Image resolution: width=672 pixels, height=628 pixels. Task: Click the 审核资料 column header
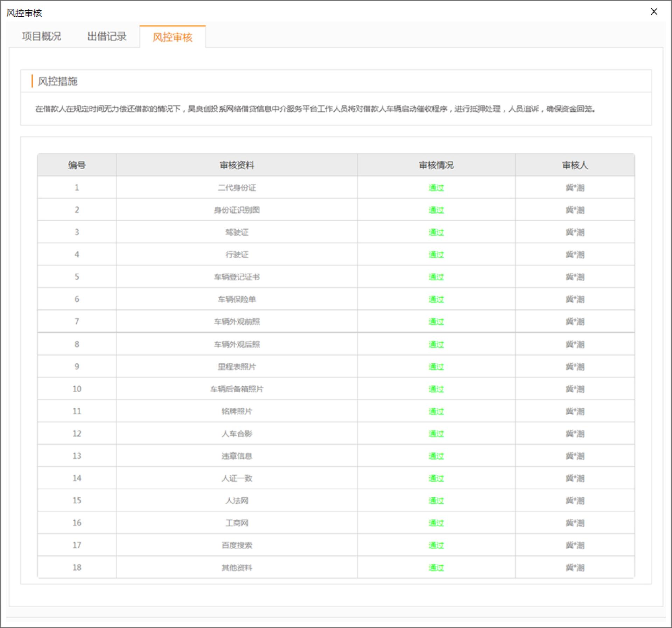coord(237,165)
